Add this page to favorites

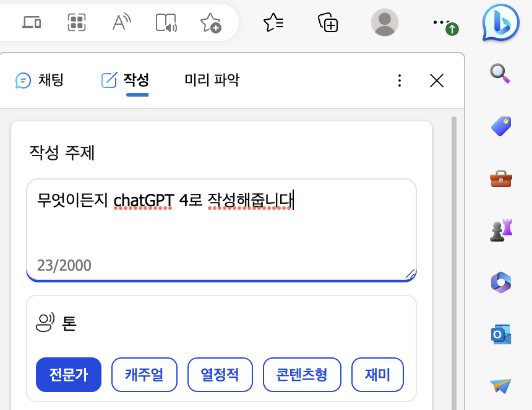coord(211,23)
